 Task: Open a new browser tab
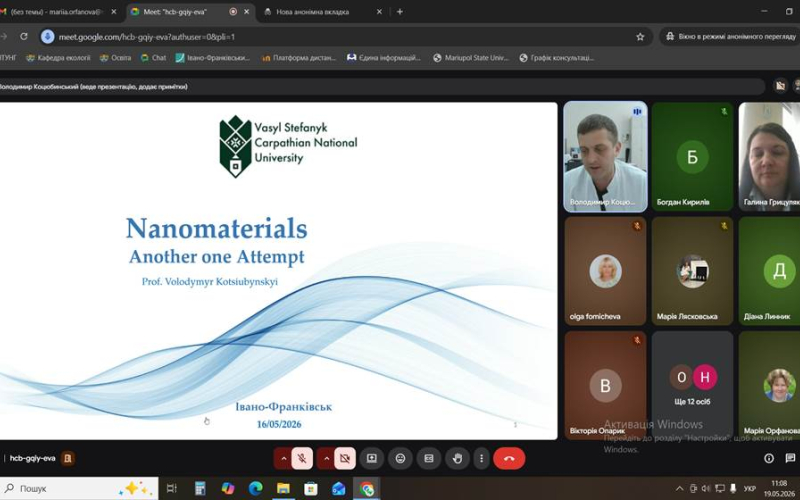(x=400, y=12)
